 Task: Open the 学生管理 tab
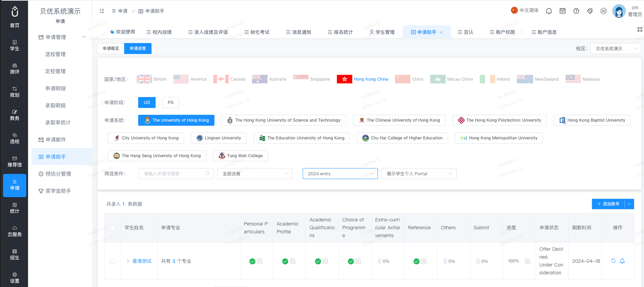382,32
